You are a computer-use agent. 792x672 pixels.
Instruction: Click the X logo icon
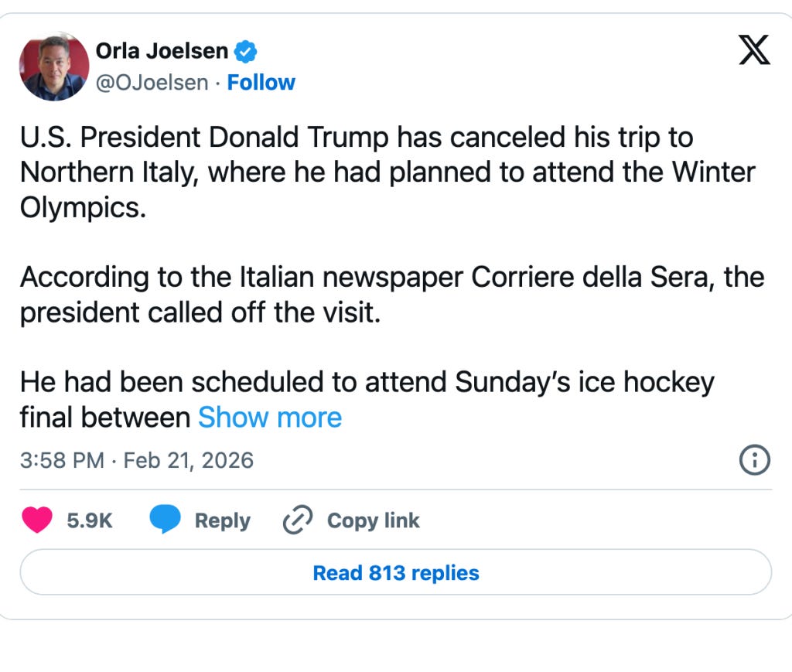coord(753,51)
